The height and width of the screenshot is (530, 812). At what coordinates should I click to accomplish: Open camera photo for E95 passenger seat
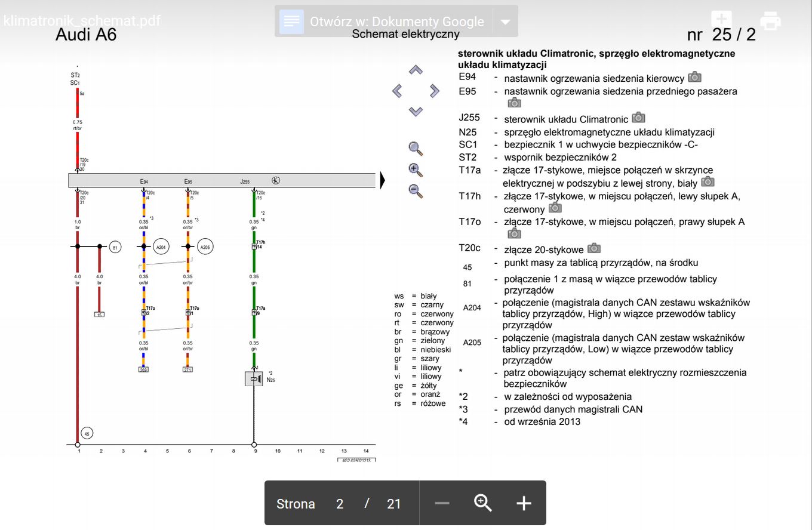coord(514,103)
